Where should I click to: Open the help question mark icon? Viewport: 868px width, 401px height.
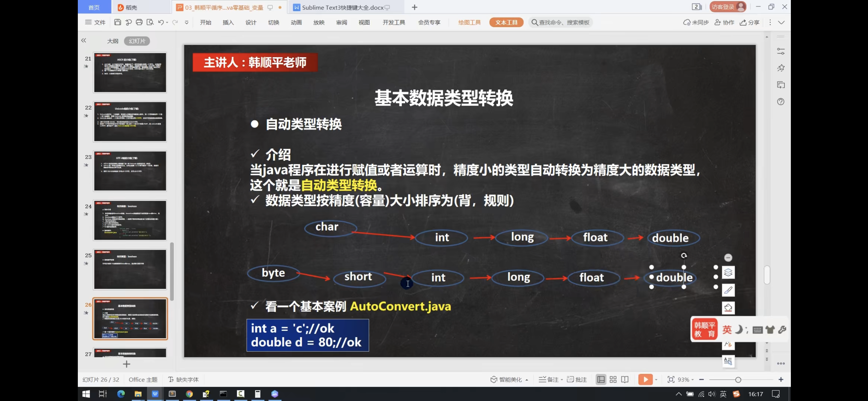(781, 102)
